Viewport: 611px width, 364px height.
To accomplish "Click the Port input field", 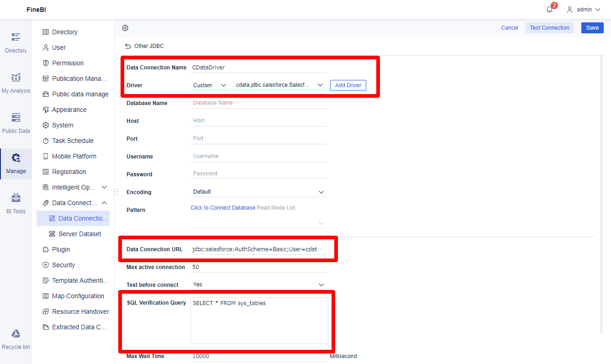I will point(258,138).
